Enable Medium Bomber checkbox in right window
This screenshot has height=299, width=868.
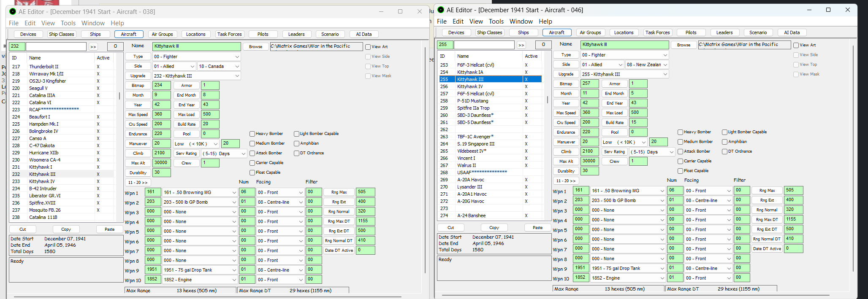pos(680,142)
